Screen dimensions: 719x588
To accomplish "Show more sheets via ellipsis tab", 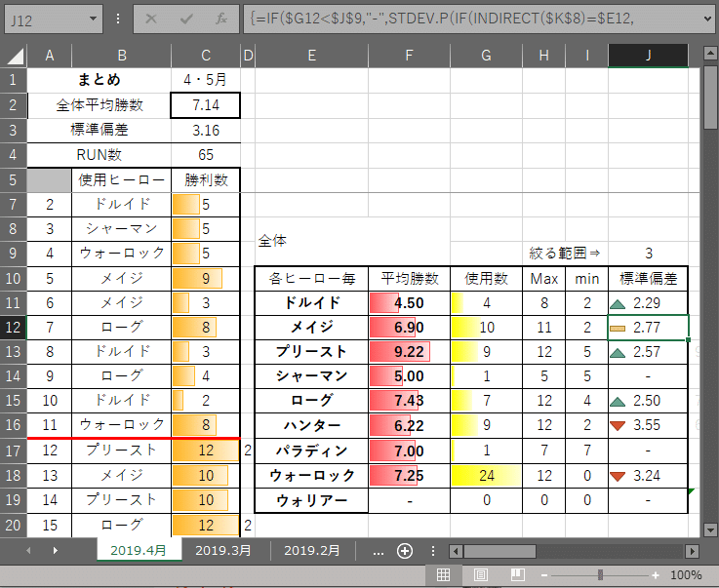I will (379, 551).
